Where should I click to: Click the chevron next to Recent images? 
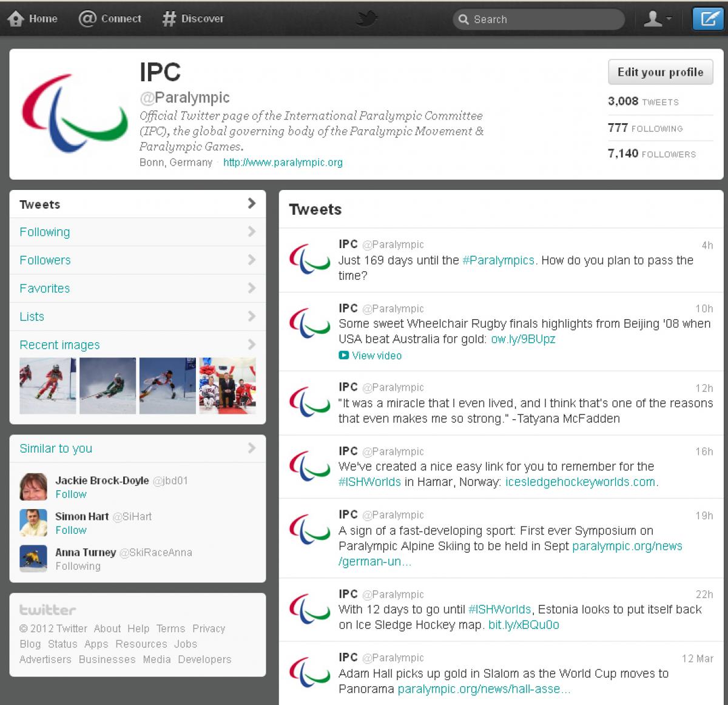tap(252, 344)
